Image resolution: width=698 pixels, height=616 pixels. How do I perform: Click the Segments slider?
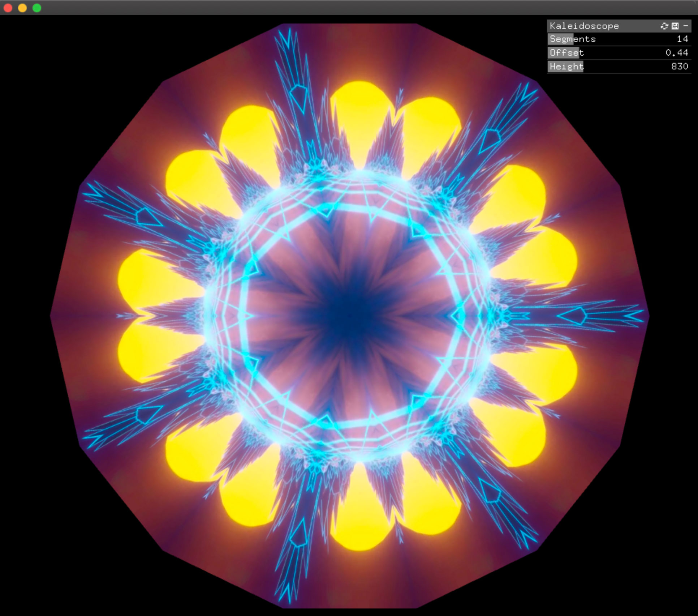pos(619,39)
